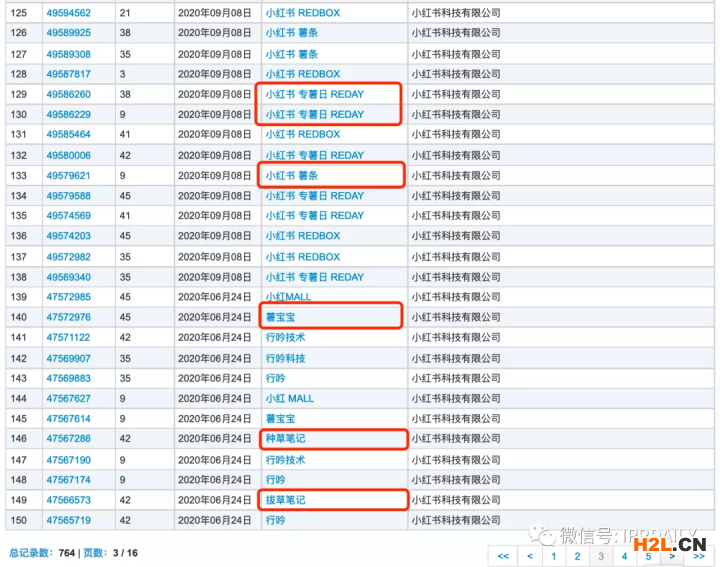The height and width of the screenshot is (567, 720).
Task: Open 小红MALL trademark in row 139
Action: coord(288,297)
